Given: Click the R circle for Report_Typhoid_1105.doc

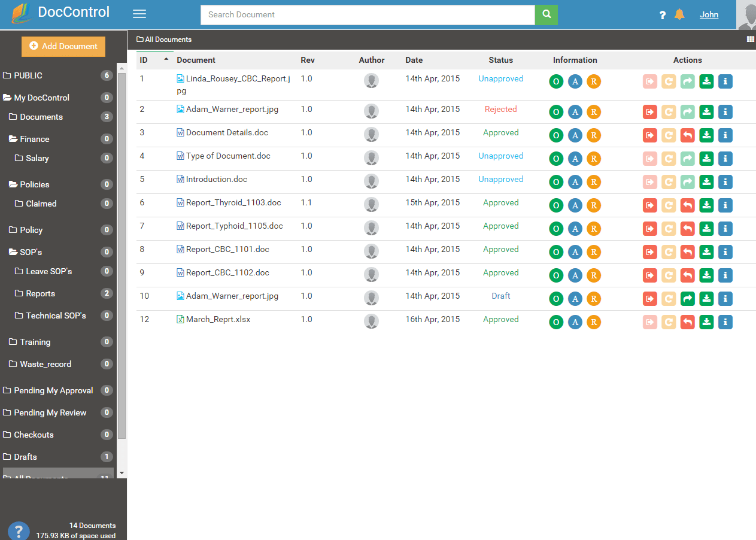Looking at the screenshot, I should pyautogui.click(x=593, y=229).
